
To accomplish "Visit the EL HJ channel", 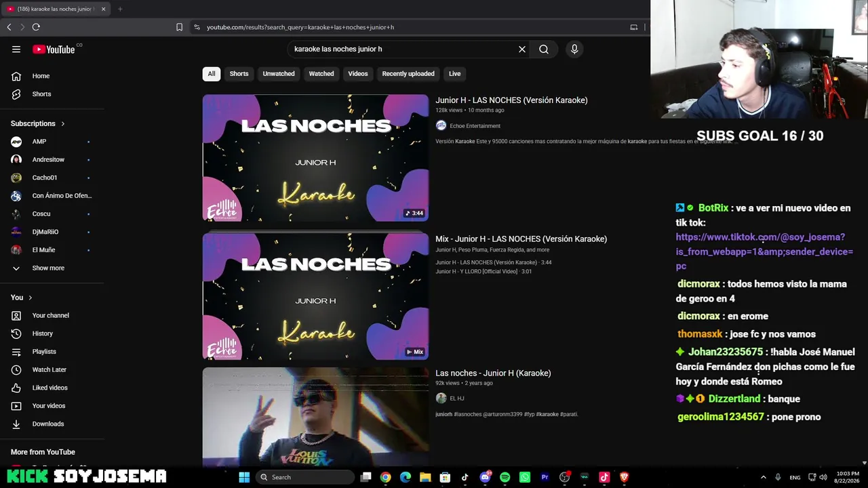I will click(456, 399).
